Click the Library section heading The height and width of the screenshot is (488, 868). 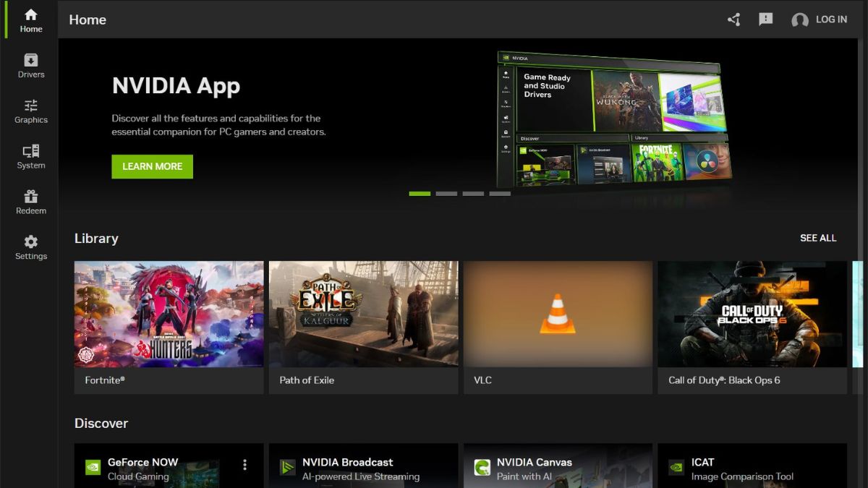96,239
